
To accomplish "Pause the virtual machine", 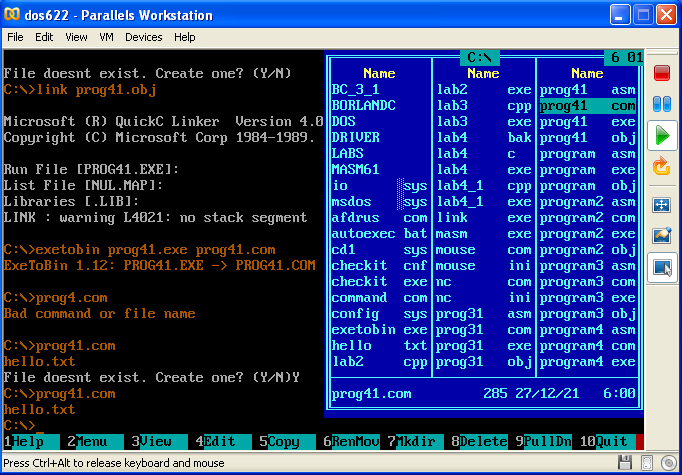I will 662,104.
